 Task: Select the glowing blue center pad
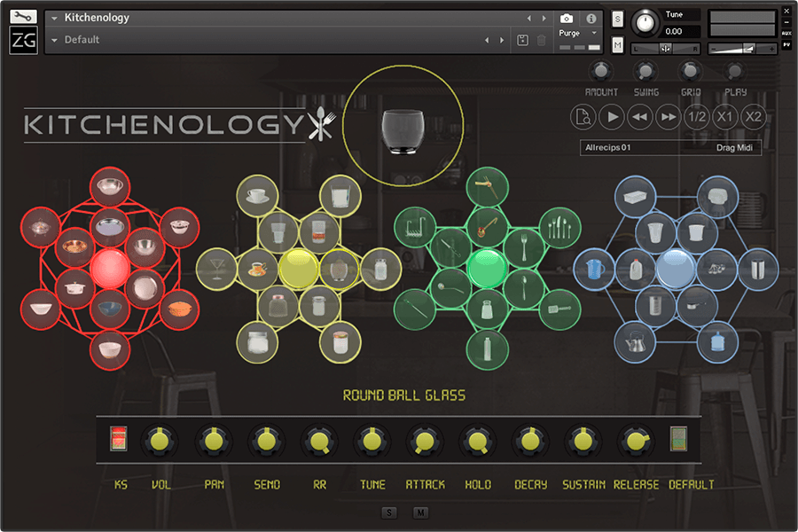pyautogui.click(x=676, y=269)
